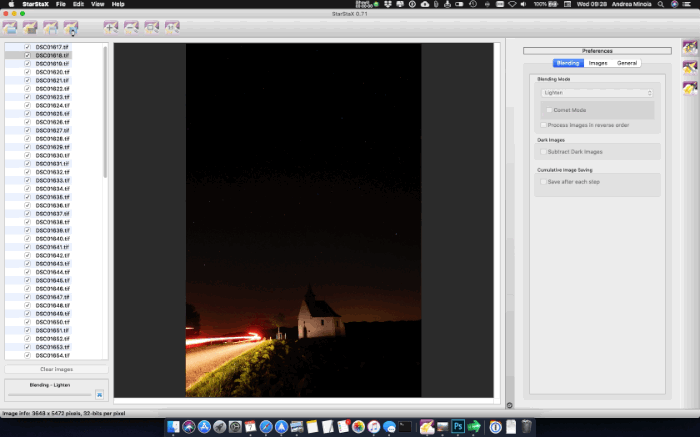
Task: Uncheck the DSC01633.tif checkbox
Action: [27, 180]
